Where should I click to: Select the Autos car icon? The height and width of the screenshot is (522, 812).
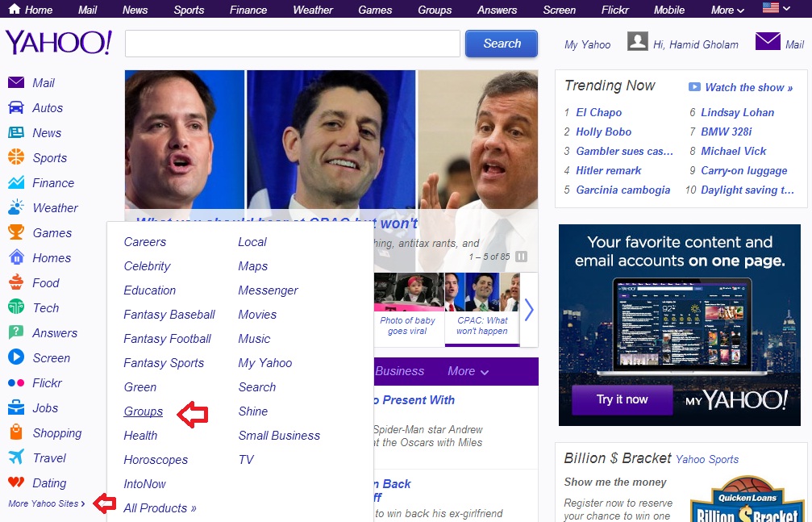pyautogui.click(x=16, y=107)
